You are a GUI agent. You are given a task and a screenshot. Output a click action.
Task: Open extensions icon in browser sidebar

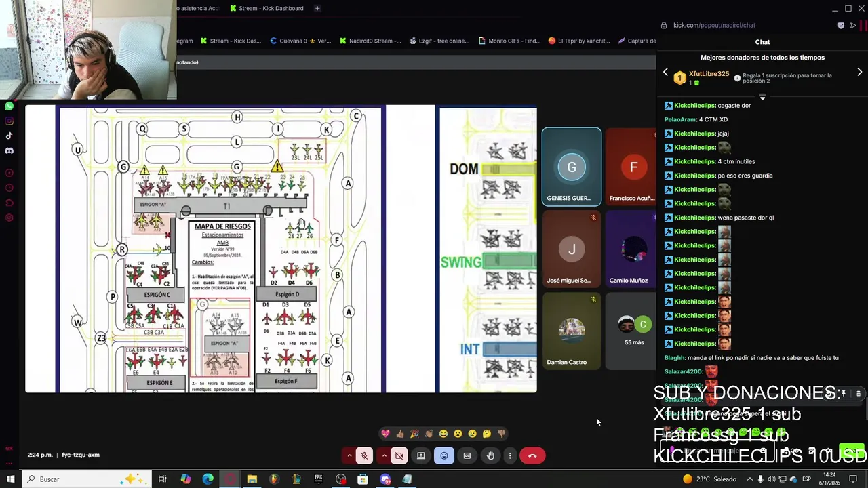coord(9,203)
